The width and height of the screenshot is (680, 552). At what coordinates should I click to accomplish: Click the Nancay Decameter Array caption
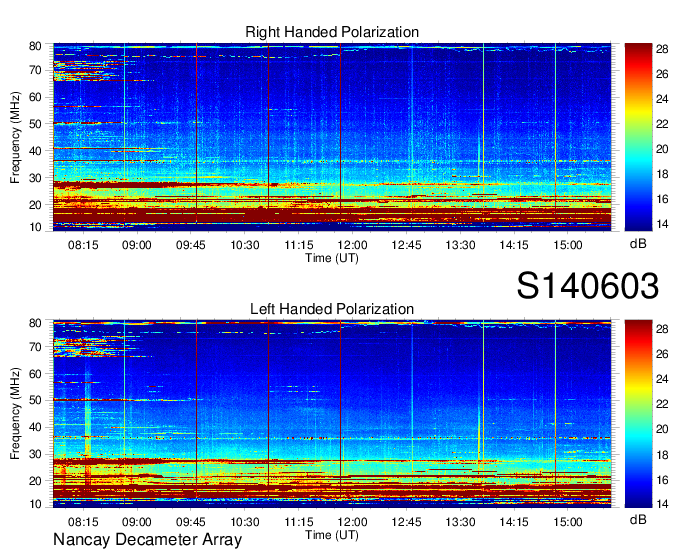147,540
